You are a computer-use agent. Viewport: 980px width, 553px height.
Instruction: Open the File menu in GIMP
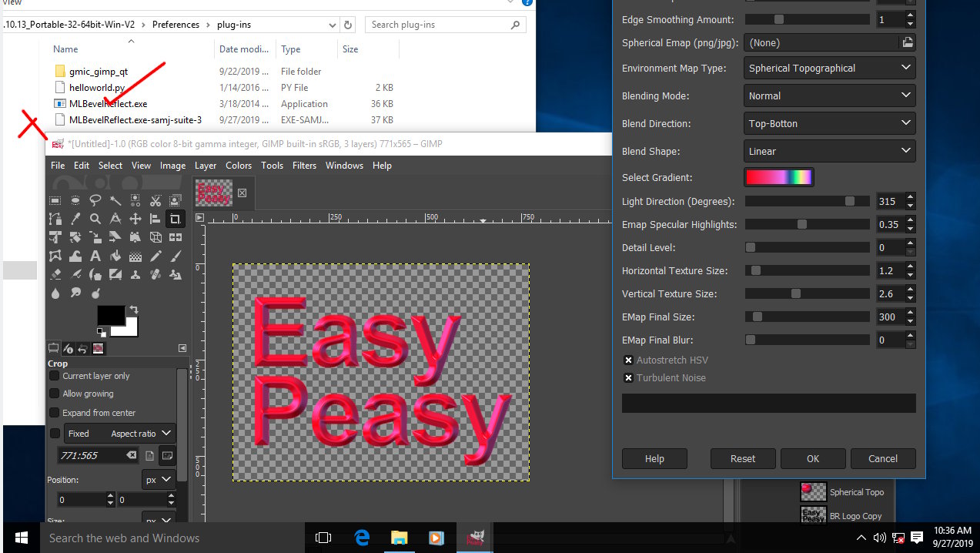click(x=58, y=166)
